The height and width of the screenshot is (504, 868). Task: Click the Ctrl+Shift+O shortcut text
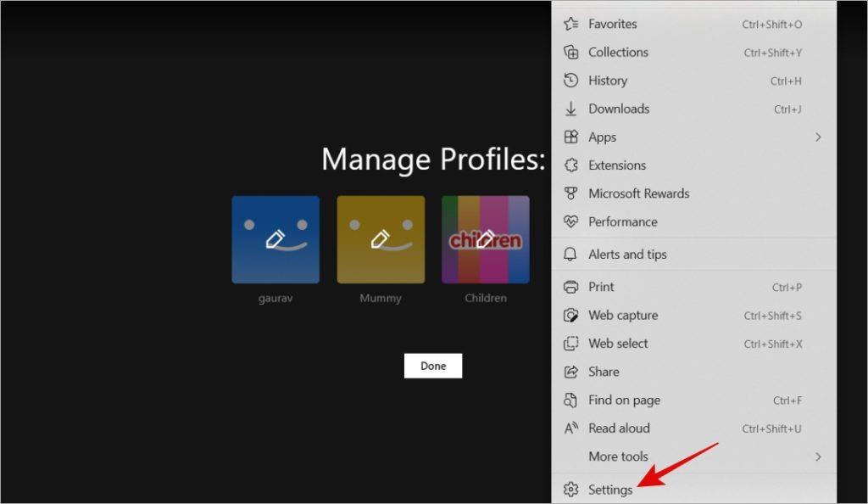coord(771,25)
